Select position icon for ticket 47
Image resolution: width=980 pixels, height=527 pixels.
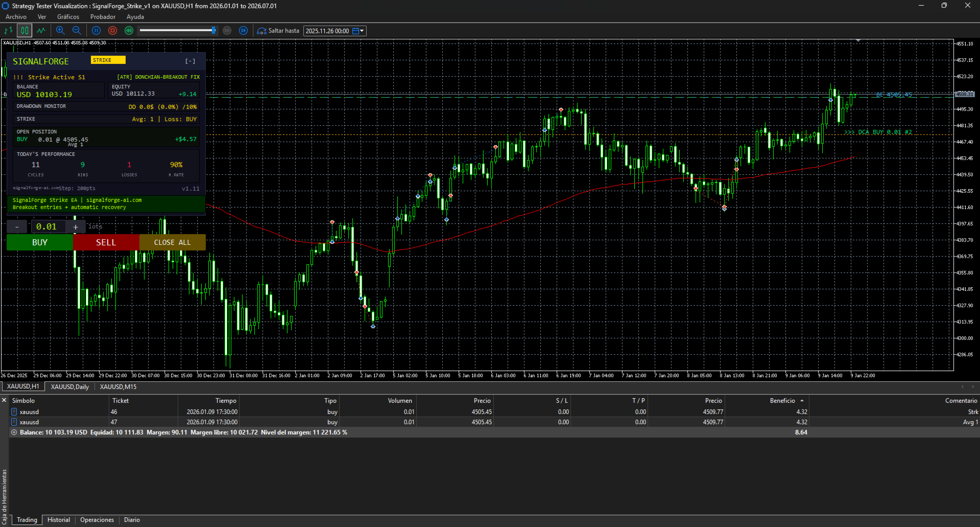pos(14,422)
